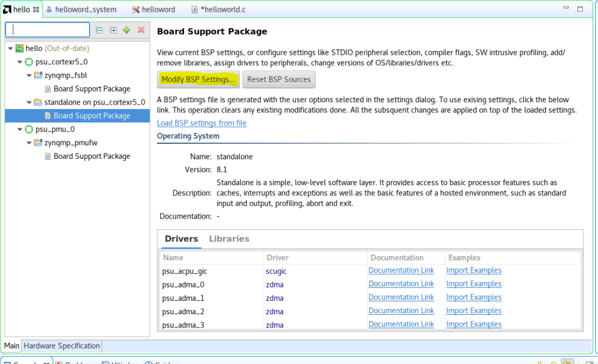
Task: Open the Hardware Specification tab
Action: tap(62, 346)
